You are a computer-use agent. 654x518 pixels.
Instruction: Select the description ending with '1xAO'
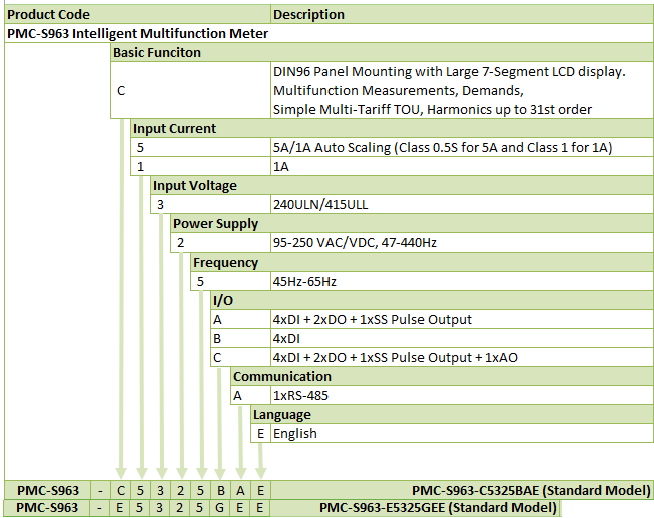462,358
